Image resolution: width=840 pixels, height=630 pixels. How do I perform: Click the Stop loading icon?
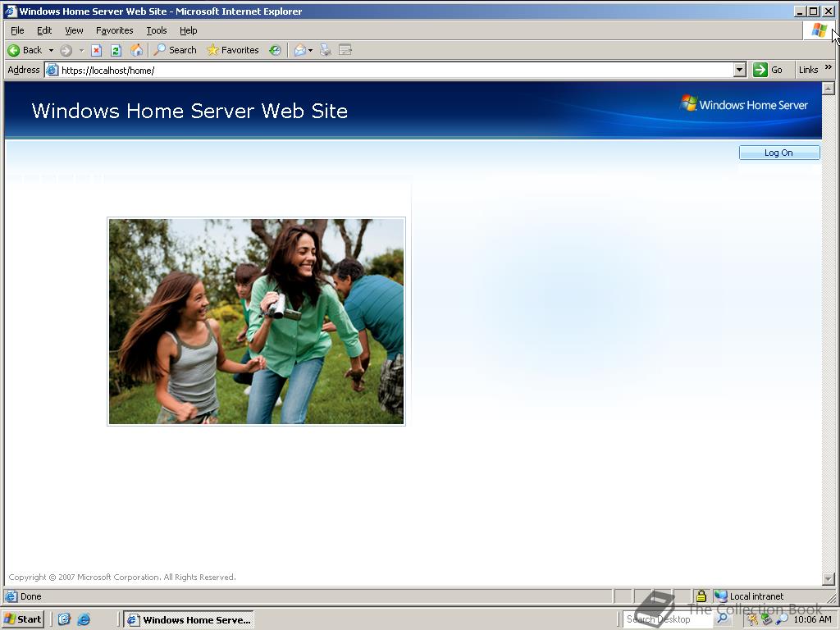97,50
